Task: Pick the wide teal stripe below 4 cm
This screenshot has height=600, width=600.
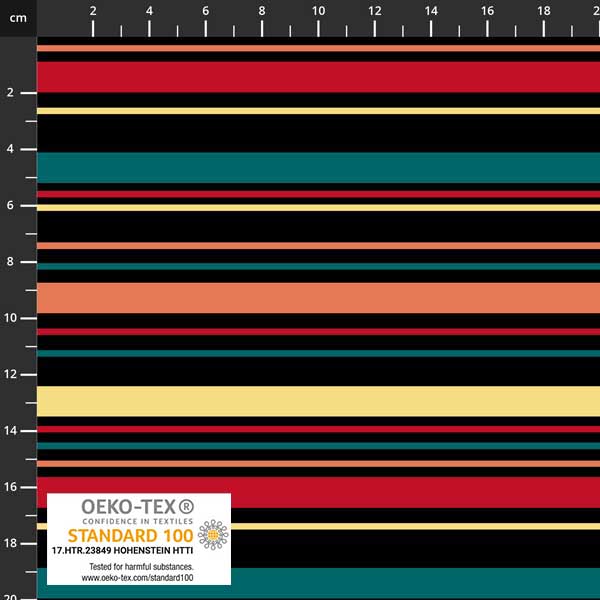Action: (318, 167)
